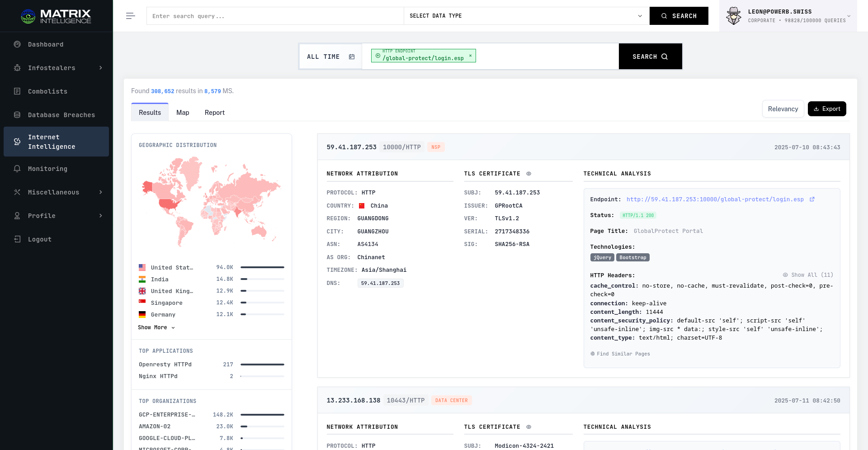Switch to the Report tab

click(x=214, y=113)
